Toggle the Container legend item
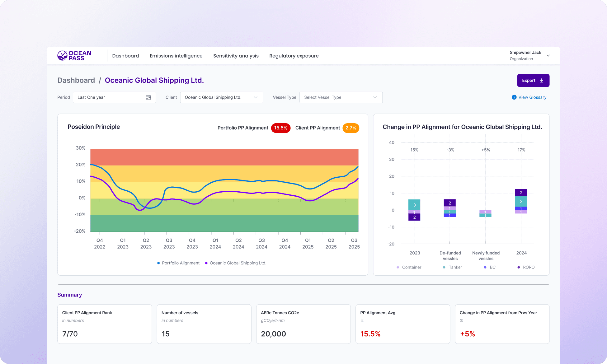 click(x=411, y=267)
